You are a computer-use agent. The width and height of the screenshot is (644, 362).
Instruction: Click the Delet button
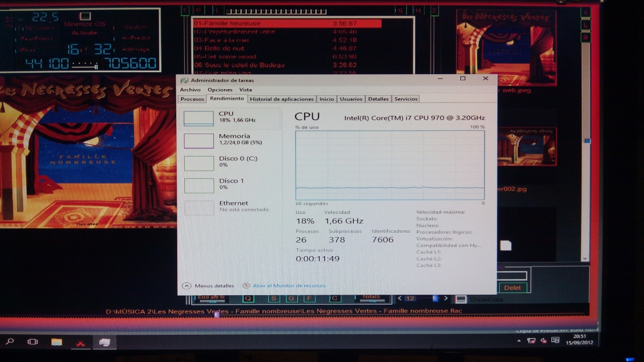(x=512, y=288)
